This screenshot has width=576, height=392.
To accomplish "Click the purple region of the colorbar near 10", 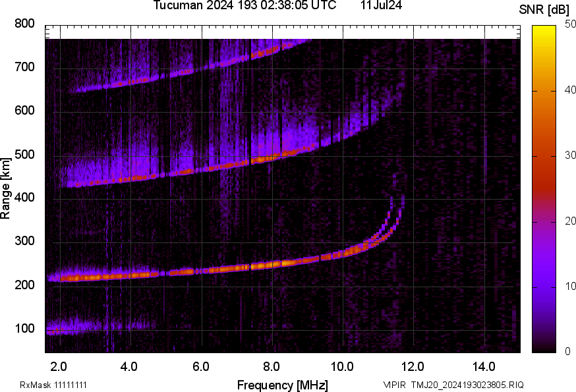I will [x=544, y=286].
